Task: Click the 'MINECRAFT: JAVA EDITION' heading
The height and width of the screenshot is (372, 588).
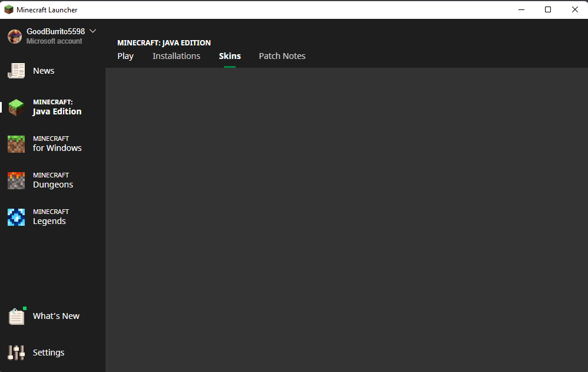Action: [x=164, y=43]
